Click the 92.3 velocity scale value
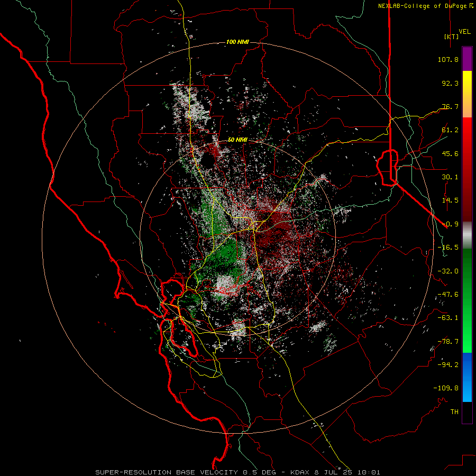The image size is (476, 476). 450,83
